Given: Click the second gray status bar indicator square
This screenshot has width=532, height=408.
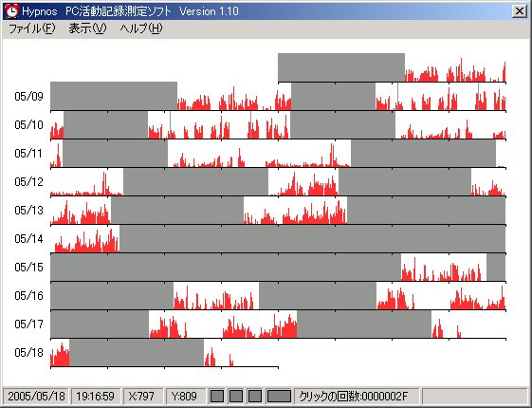Looking at the screenshot, I should (236, 396).
